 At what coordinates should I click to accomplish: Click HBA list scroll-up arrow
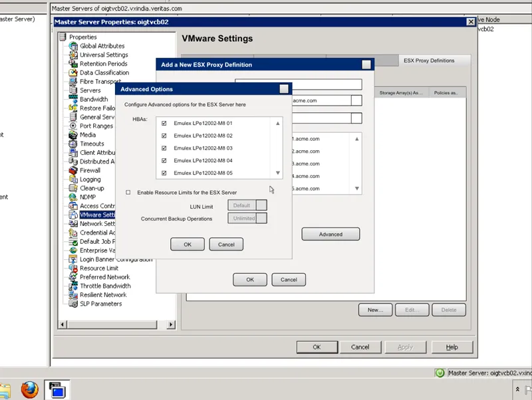tap(277, 124)
